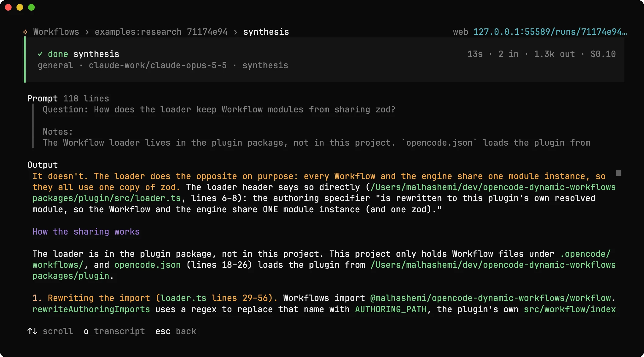Click the Question line in the prompt
Image resolution: width=644 pixels, height=357 pixels.
click(x=219, y=110)
